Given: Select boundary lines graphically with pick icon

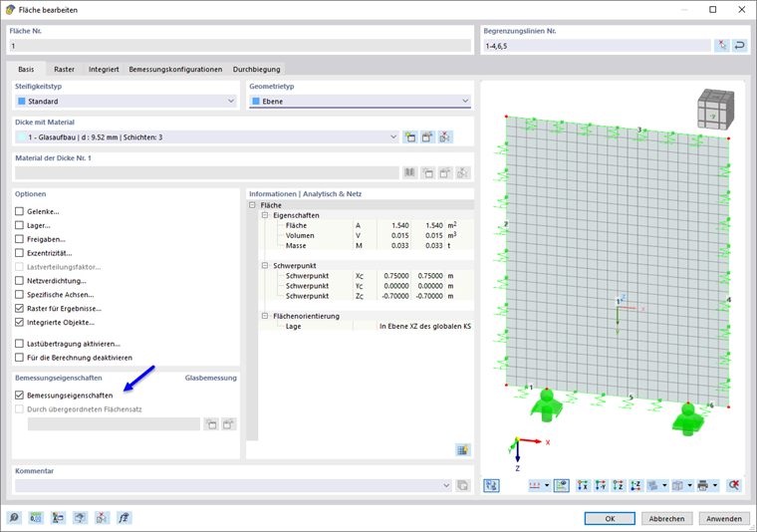Looking at the screenshot, I should [x=722, y=46].
